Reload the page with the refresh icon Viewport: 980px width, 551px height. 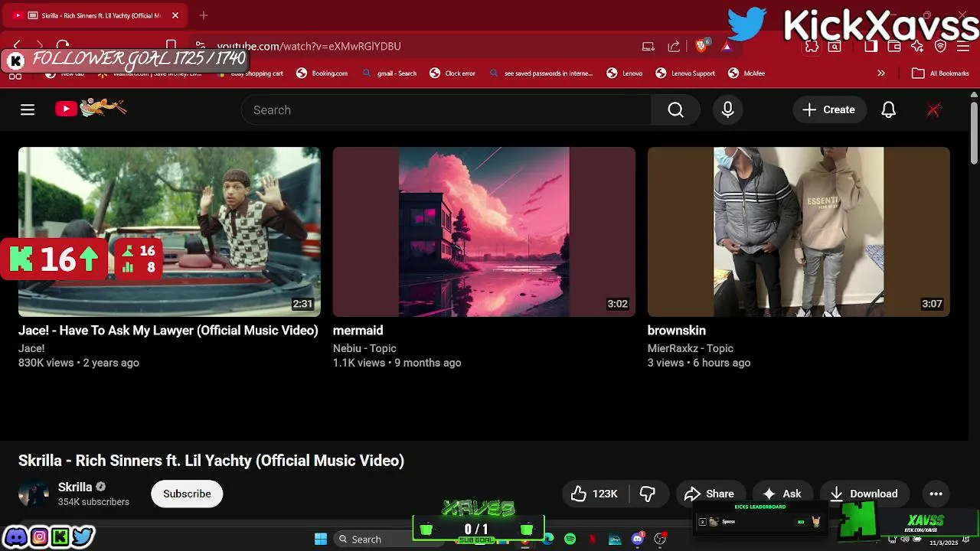[x=63, y=46]
